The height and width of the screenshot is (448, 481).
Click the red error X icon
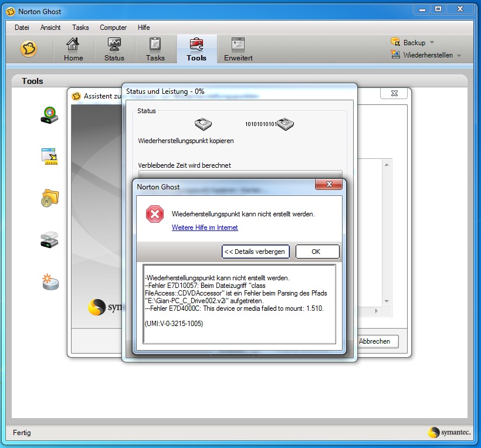pyautogui.click(x=155, y=214)
